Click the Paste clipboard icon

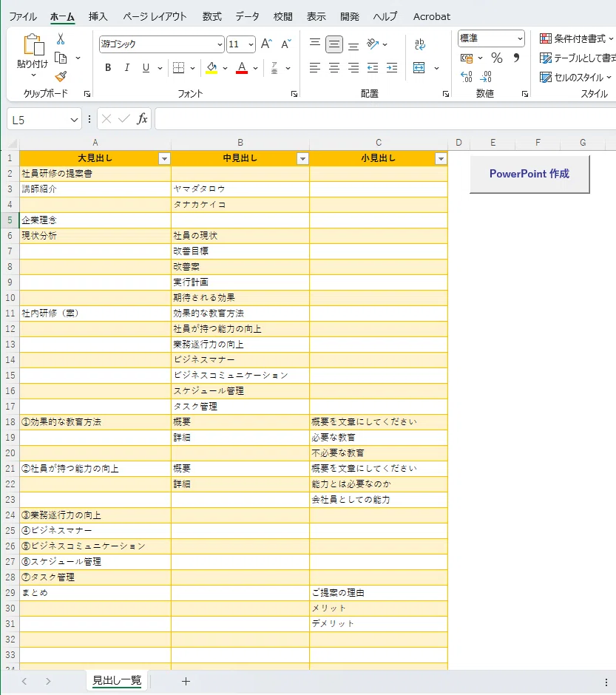tap(33, 44)
